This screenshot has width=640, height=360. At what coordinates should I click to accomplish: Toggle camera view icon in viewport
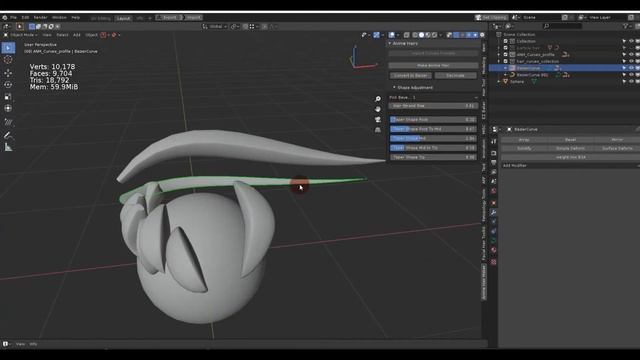378,119
